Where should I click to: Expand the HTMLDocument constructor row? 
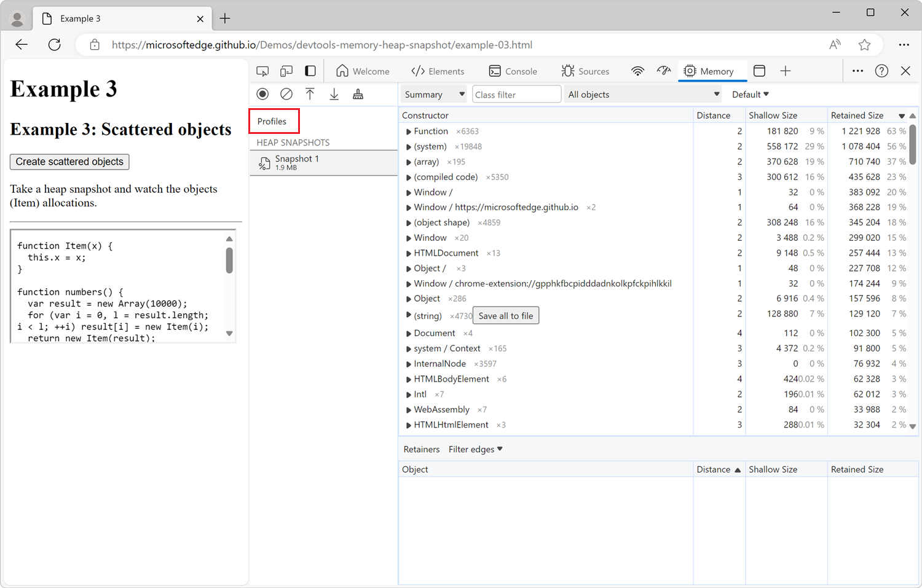(x=409, y=253)
